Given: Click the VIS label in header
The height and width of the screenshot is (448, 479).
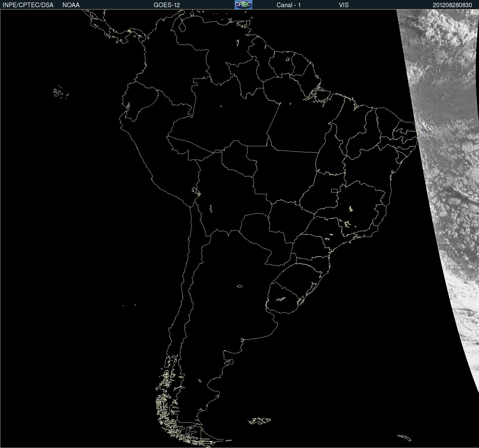Looking at the screenshot, I should [x=344, y=5].
